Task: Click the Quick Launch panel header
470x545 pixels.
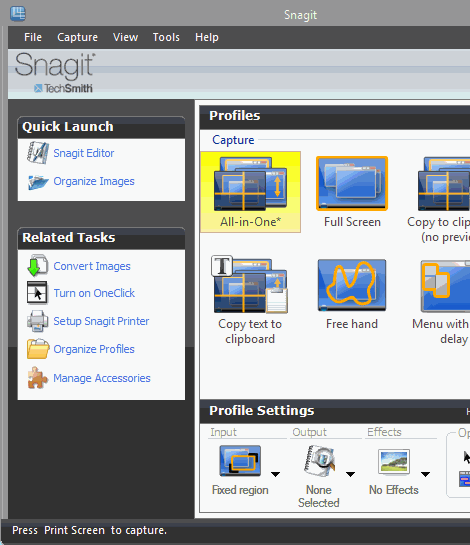Action: (101, 127)
